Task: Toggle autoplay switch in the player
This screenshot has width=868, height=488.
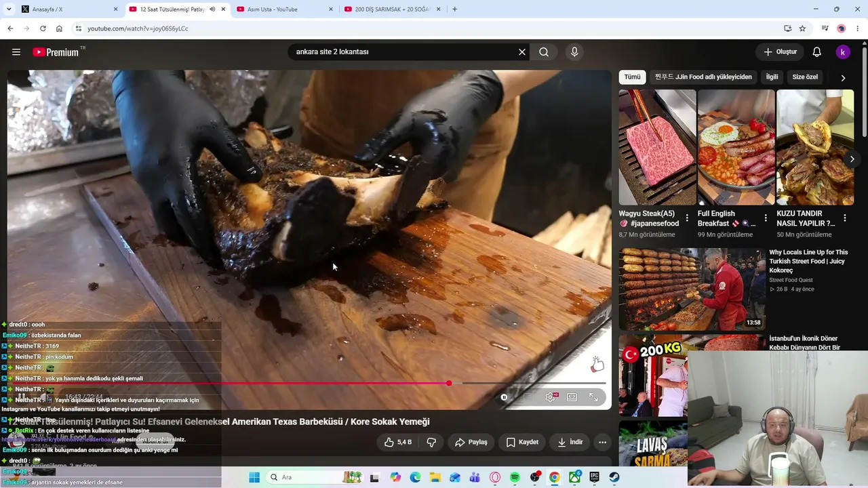Action: 505,397
